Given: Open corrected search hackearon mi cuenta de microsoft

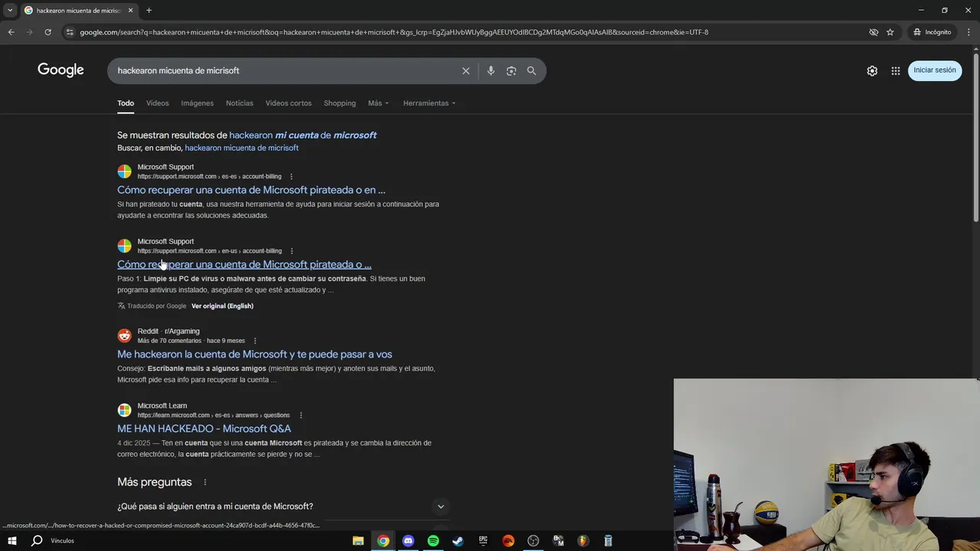Looking at the screenshot, I should 303,135.
